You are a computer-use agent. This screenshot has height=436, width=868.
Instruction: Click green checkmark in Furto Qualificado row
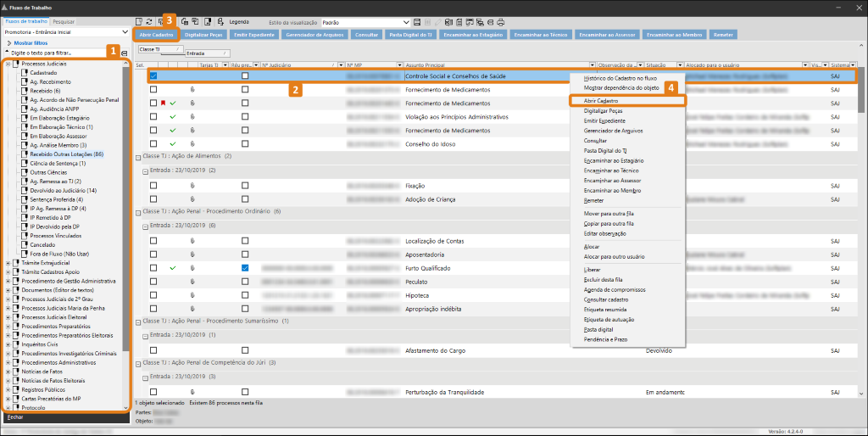tap(173, 268)
